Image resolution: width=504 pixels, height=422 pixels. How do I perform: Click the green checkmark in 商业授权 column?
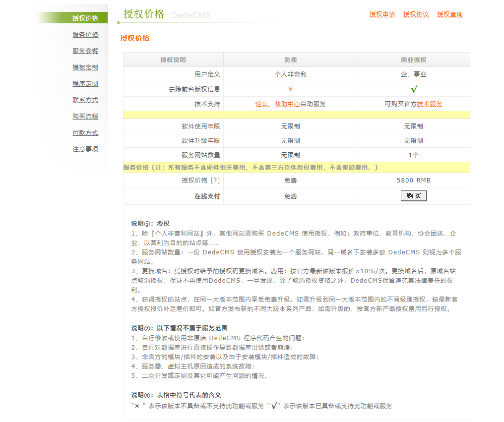click(414, 89)
